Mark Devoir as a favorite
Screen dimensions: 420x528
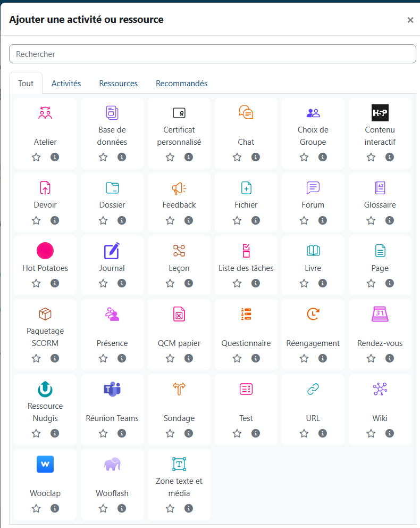(36, 220)
